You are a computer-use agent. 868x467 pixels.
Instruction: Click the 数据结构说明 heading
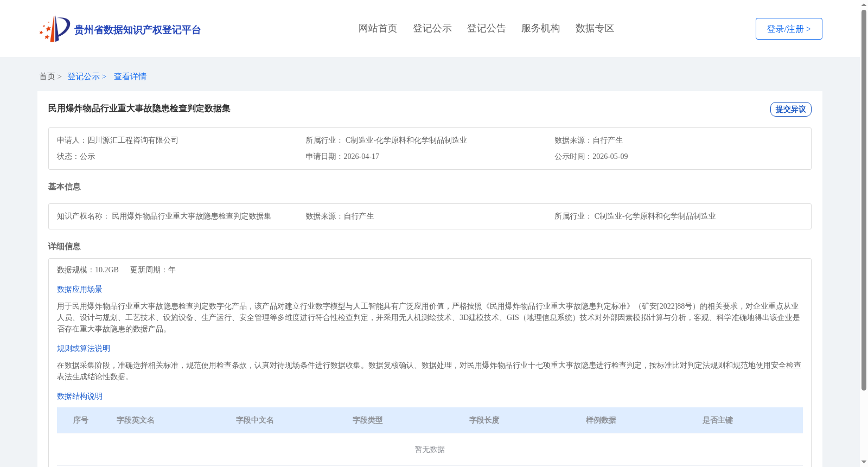(80, 396)
